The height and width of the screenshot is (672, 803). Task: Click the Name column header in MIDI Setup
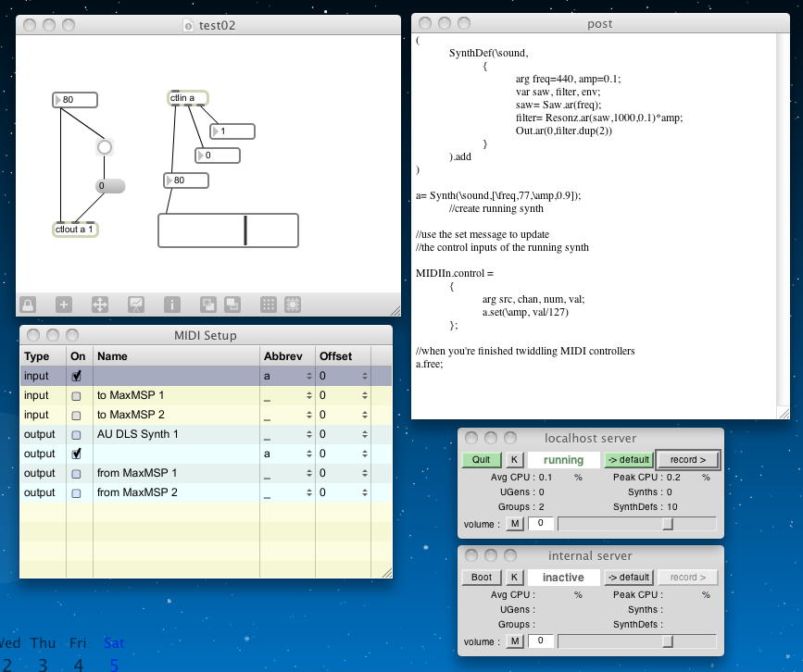pos(112,356)
